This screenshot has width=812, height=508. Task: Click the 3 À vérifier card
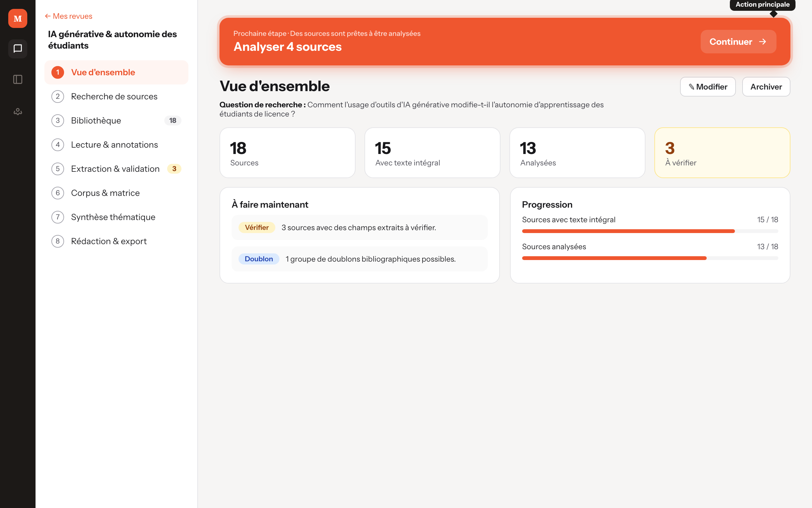(722, 153)
